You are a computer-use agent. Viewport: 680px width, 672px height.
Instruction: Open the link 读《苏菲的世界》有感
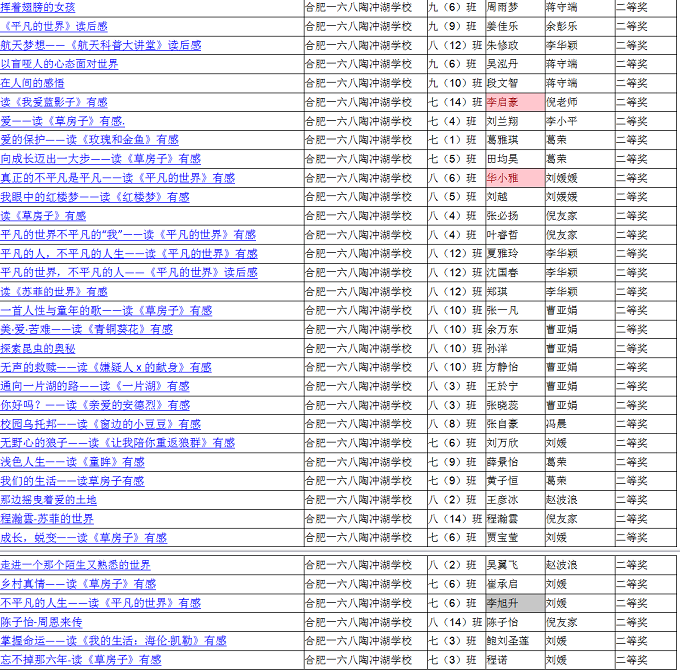[x=54, y=292]
